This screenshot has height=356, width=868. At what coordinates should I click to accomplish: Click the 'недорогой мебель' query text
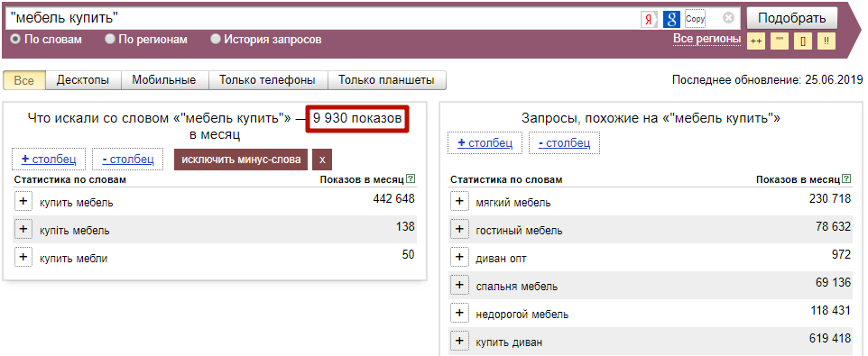click(x=522, y=315)
